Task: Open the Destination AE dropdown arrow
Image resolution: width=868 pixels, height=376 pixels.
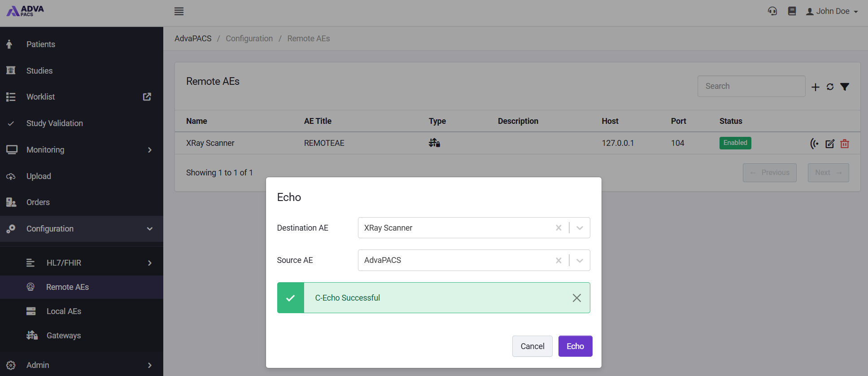Action: [580, 228]
